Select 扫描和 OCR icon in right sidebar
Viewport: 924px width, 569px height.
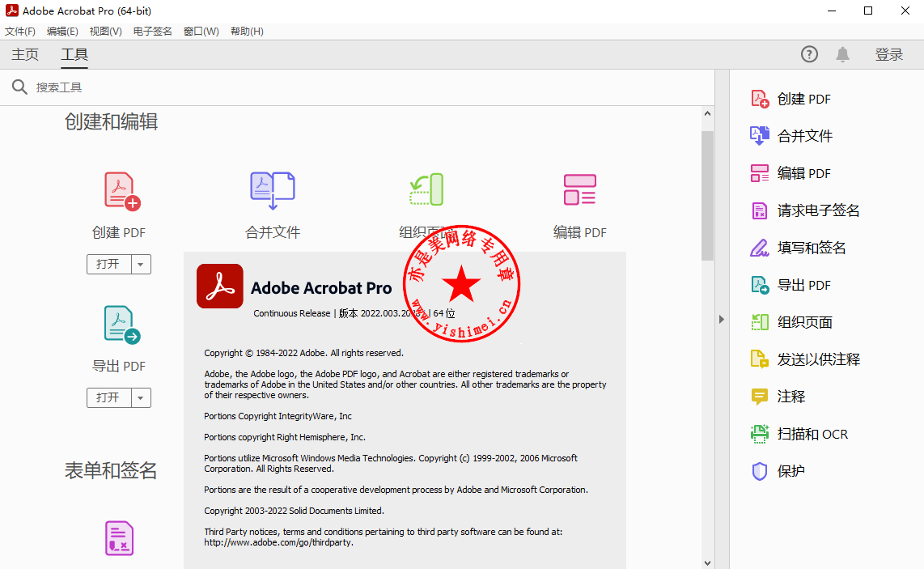pos(760,434)
